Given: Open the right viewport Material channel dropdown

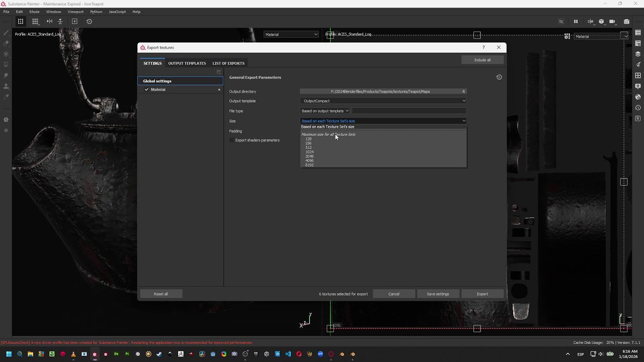Looking at the screenshot, I should pyautogui.click(x=601, y=36).
